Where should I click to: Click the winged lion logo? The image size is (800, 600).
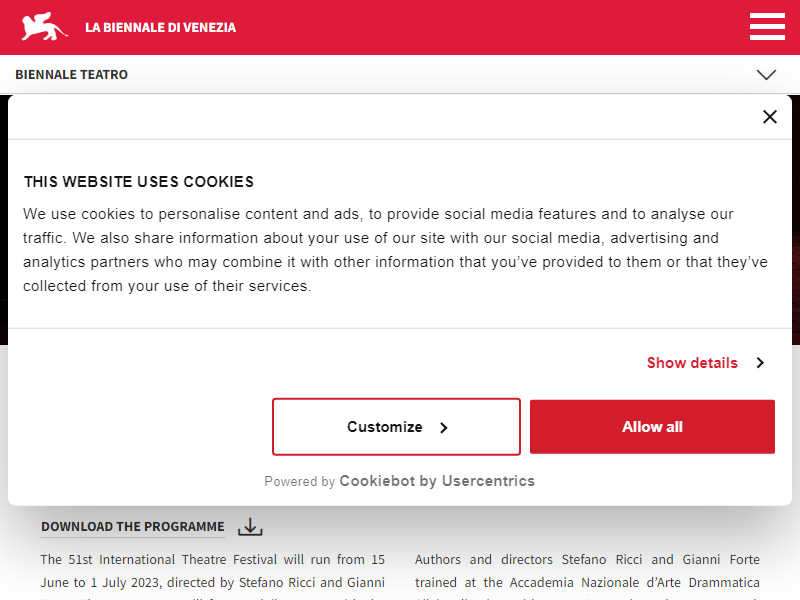click(x=44, y=27)
